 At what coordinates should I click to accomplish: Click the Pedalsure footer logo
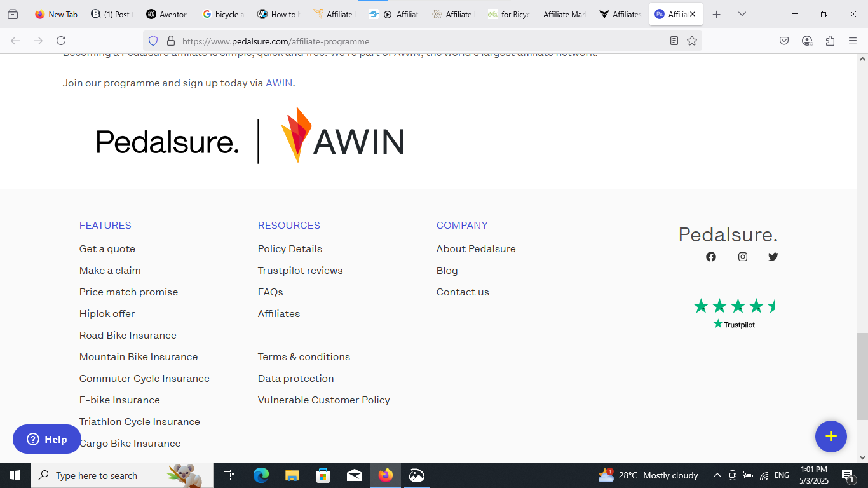728,235
